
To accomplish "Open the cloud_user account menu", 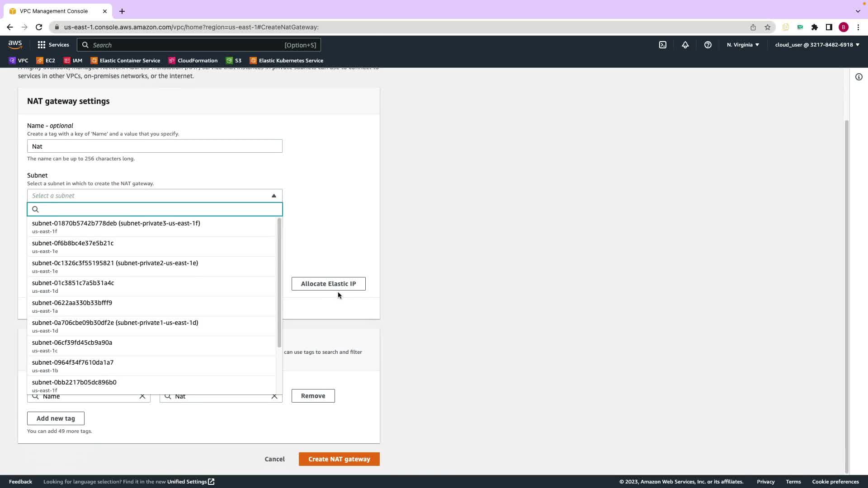I will click(817, 45).
